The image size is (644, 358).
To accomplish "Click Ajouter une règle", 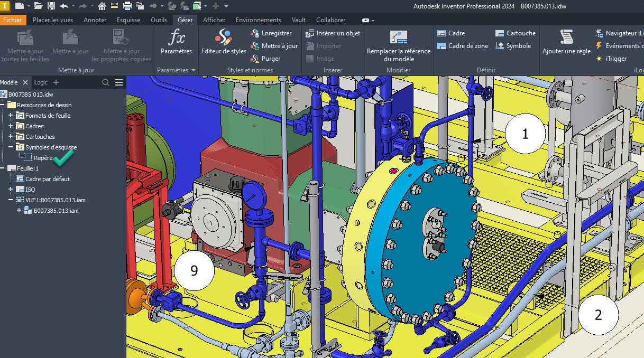I will pos(566,42).
